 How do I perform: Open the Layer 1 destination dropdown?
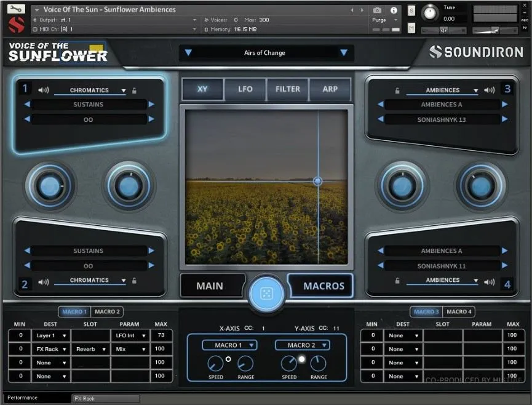51,335
